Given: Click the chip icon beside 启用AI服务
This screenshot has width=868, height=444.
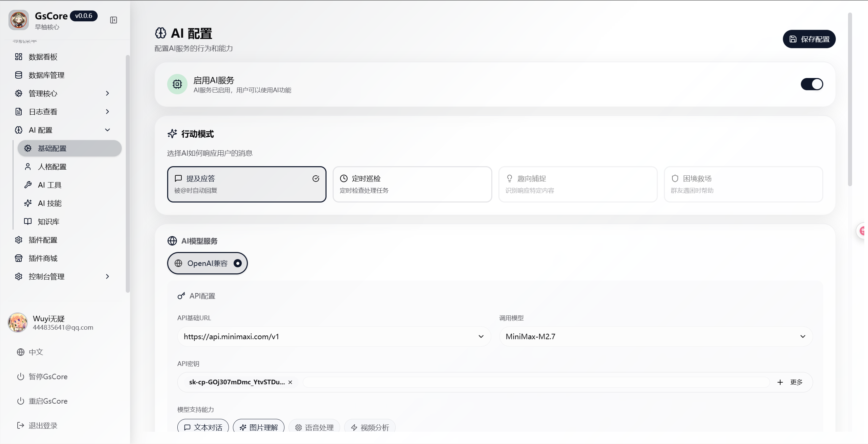Looking at the screenshot, I should pos(177,84).
